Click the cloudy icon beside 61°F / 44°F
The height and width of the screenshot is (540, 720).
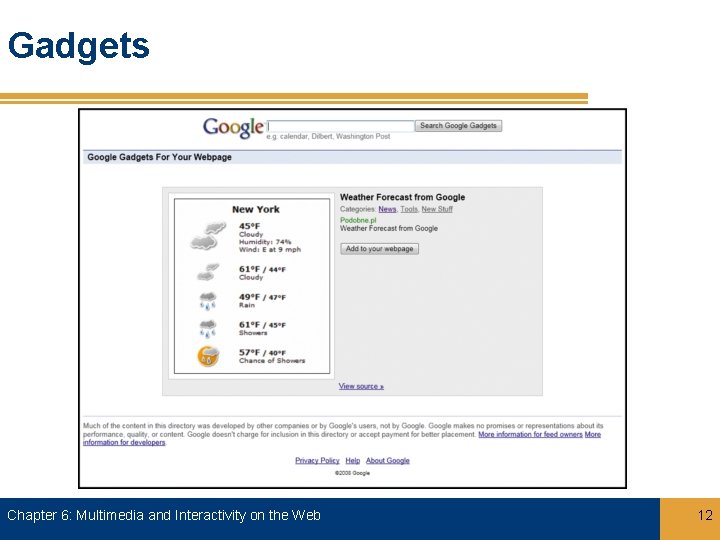[x=208, y=272]
